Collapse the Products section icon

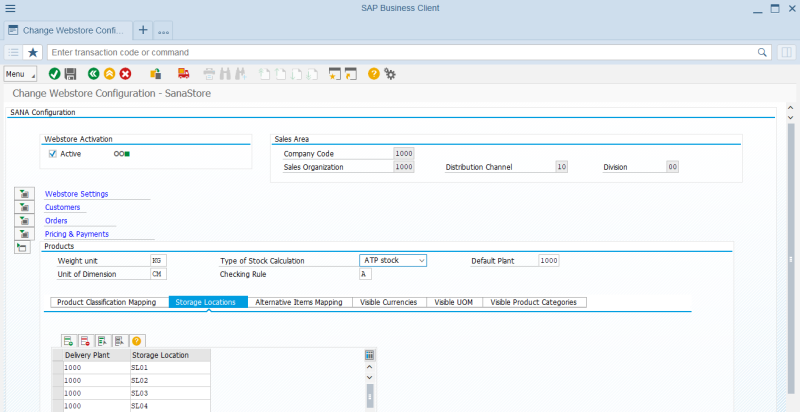click(23, 247)
